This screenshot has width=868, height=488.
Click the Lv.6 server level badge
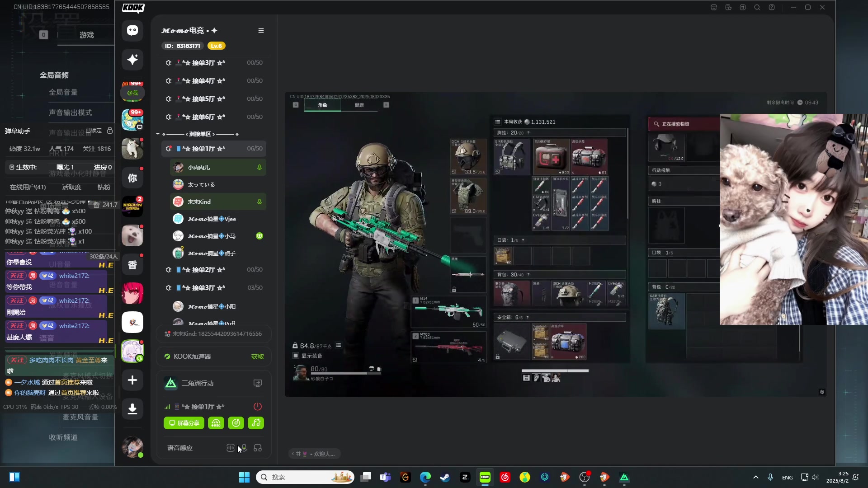tap(216, 46)
